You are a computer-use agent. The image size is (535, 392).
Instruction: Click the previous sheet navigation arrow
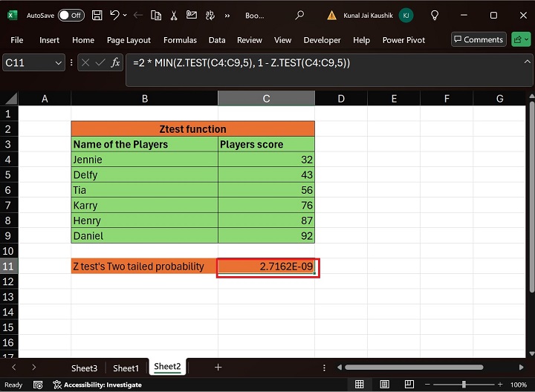(x=14, y=367)
